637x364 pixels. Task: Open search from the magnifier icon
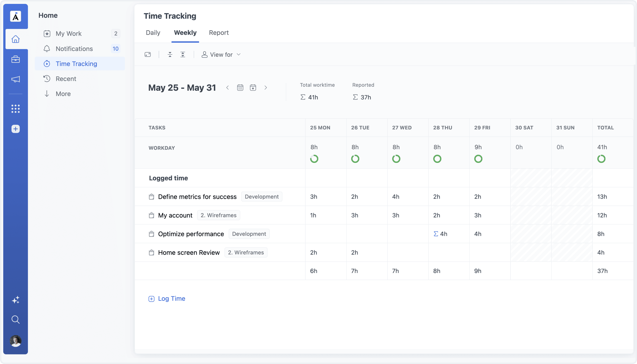coord(15,319)
